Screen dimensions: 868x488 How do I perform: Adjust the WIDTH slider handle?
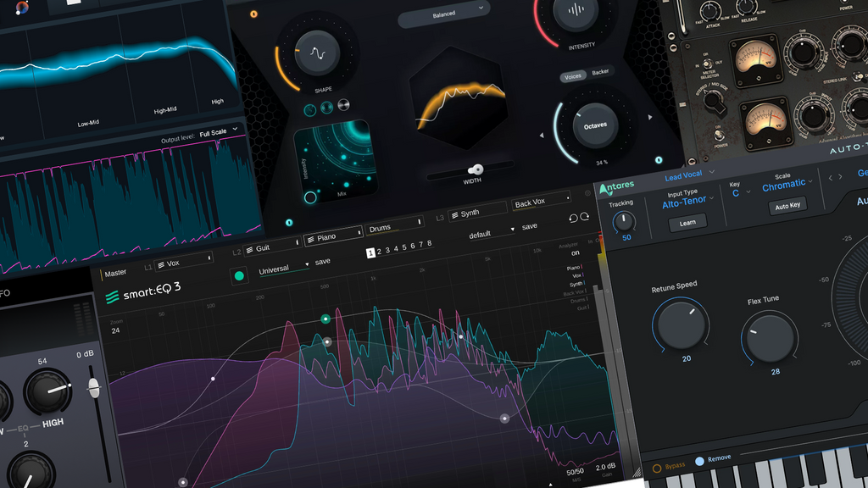pyautogui.click(x=475, y=169)
